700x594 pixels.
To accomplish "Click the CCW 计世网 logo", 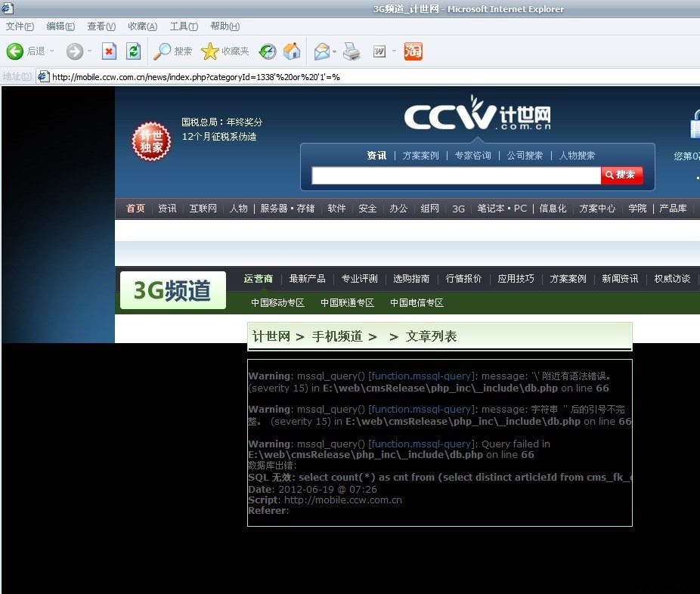I will tap(477, 113).
